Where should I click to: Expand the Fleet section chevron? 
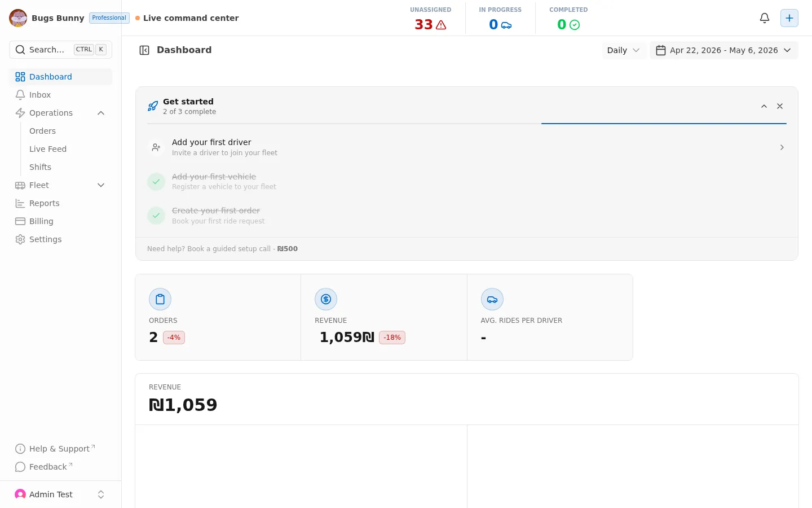[x=101, y=185]
